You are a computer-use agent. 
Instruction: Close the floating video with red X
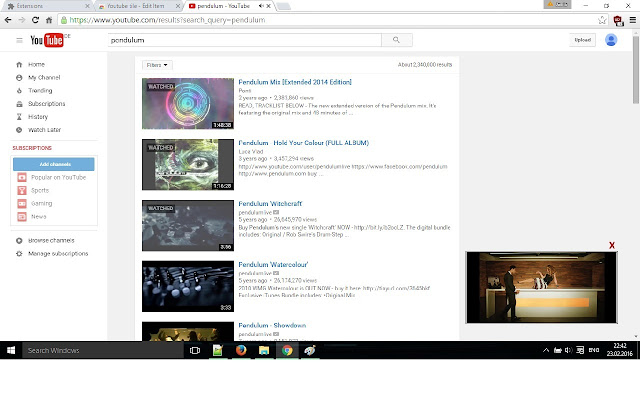[x=611, y=245]
